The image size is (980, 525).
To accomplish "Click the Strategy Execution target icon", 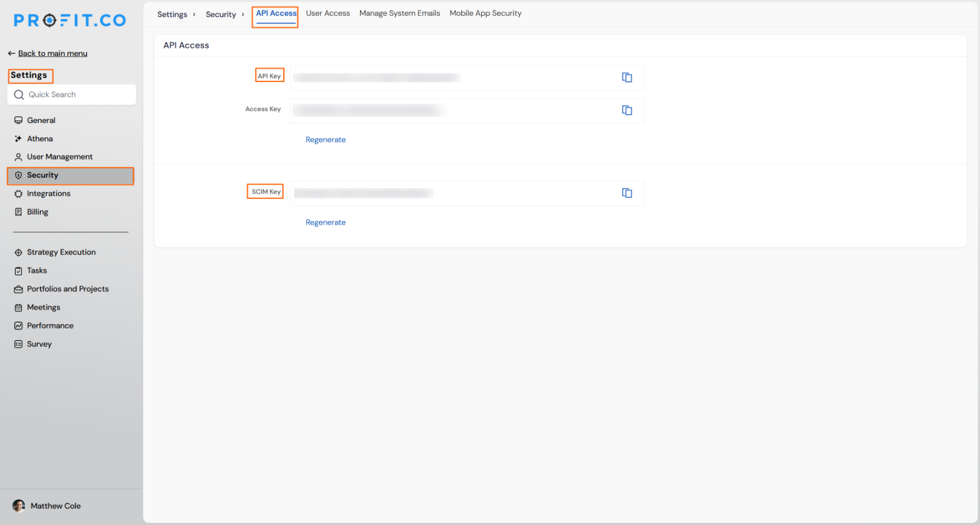I will click(x=18, y=252).
